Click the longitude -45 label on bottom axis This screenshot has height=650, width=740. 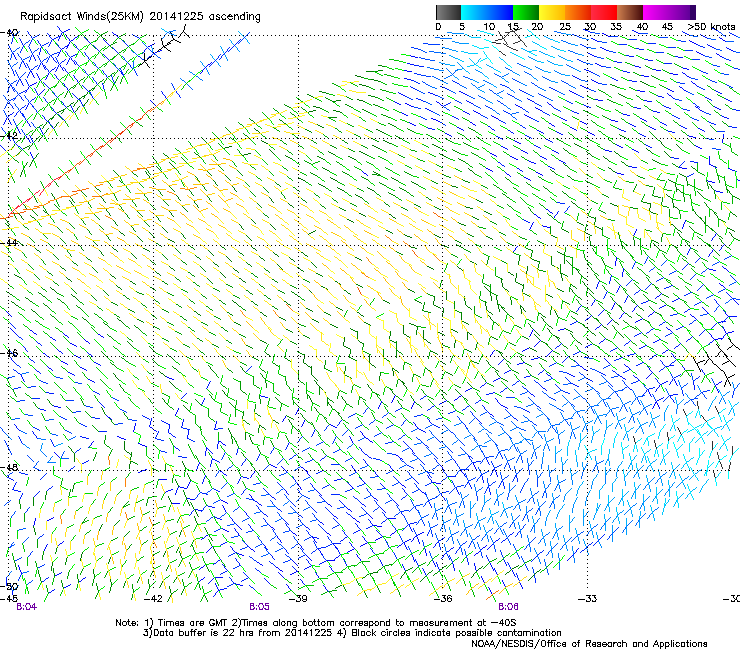point(9,599)
